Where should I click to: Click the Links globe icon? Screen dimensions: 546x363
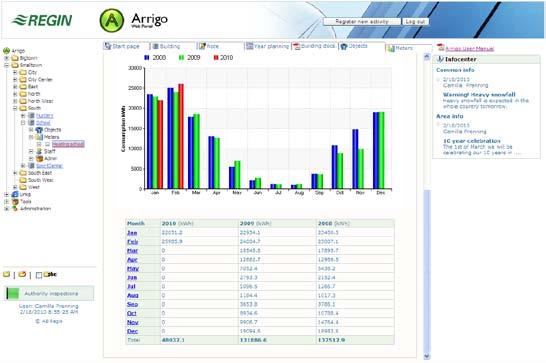pyautogui.click(x=15, y=194)
